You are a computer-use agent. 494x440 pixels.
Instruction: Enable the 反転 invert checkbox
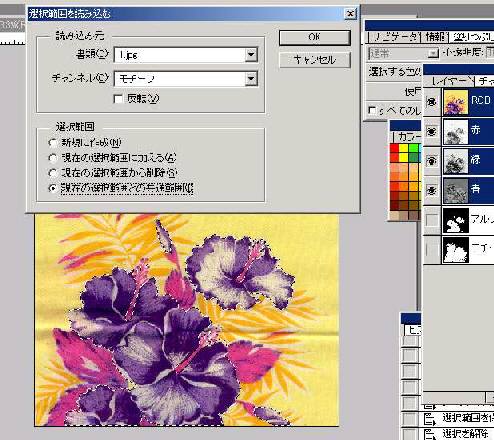pyautogui.click(x=118, y=99)
